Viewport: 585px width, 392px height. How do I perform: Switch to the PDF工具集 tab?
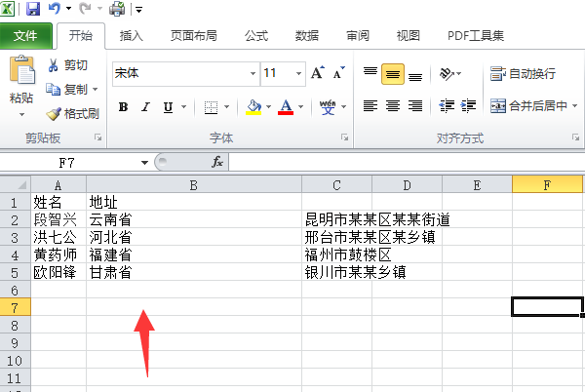pyautogui.click(x=476, y=36)
